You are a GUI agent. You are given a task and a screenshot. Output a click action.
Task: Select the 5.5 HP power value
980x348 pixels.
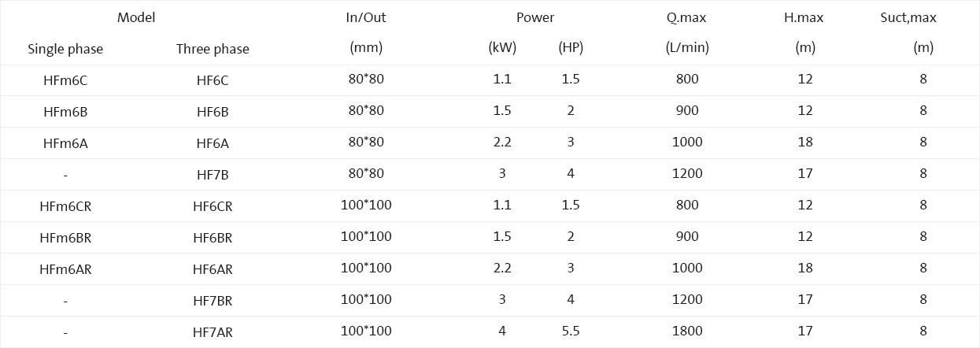tap(571, 331)
